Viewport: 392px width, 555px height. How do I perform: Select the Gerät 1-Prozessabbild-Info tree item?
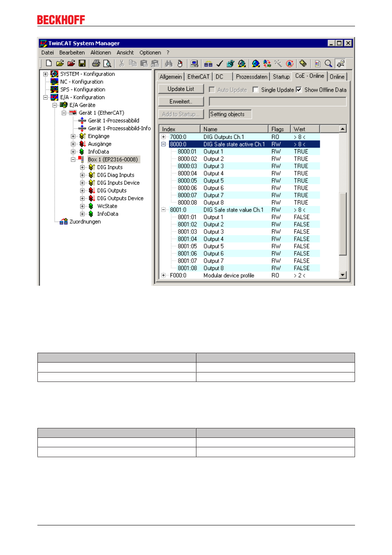[x=119, y=128]
